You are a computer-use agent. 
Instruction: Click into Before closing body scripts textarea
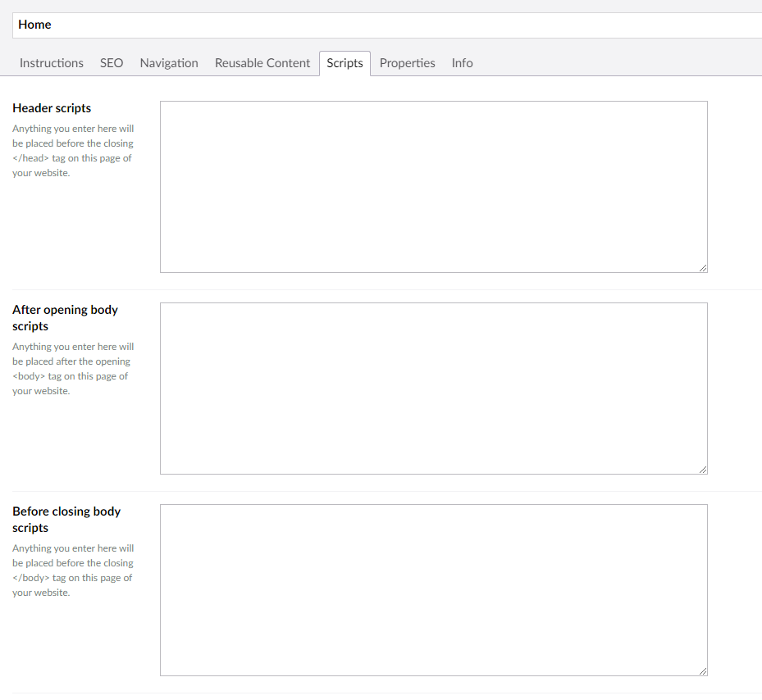[433, 590]
